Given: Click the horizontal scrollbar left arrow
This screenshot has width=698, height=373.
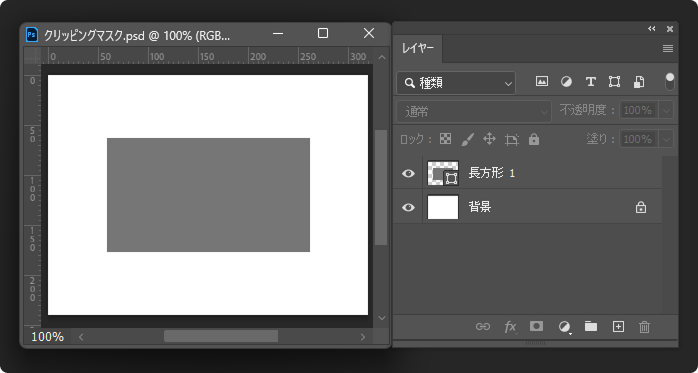Looking at the screenshot, I should [x=81, y=337].
